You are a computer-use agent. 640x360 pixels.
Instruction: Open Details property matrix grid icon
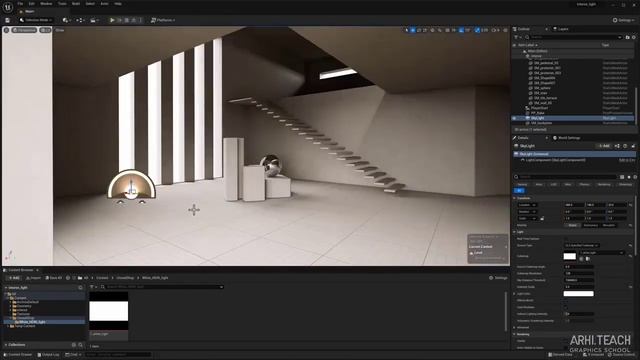(622, 177)
